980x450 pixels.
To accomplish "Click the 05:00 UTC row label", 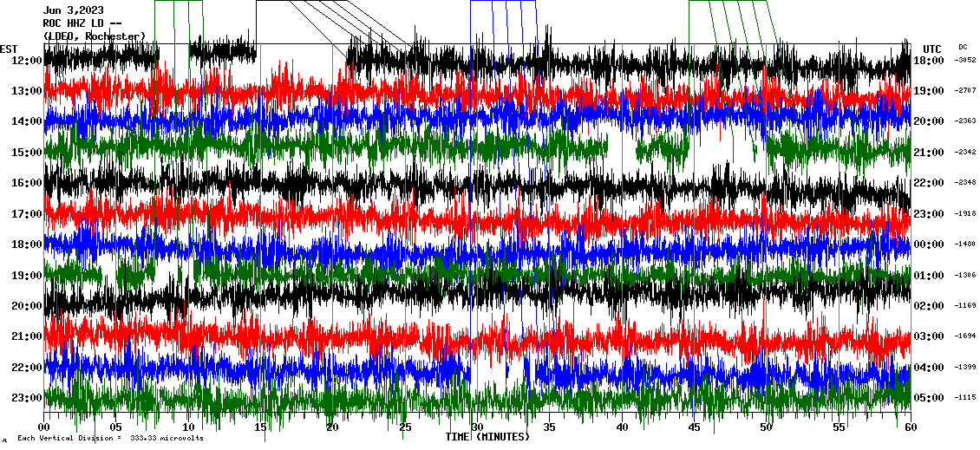I will pos(930,398).
